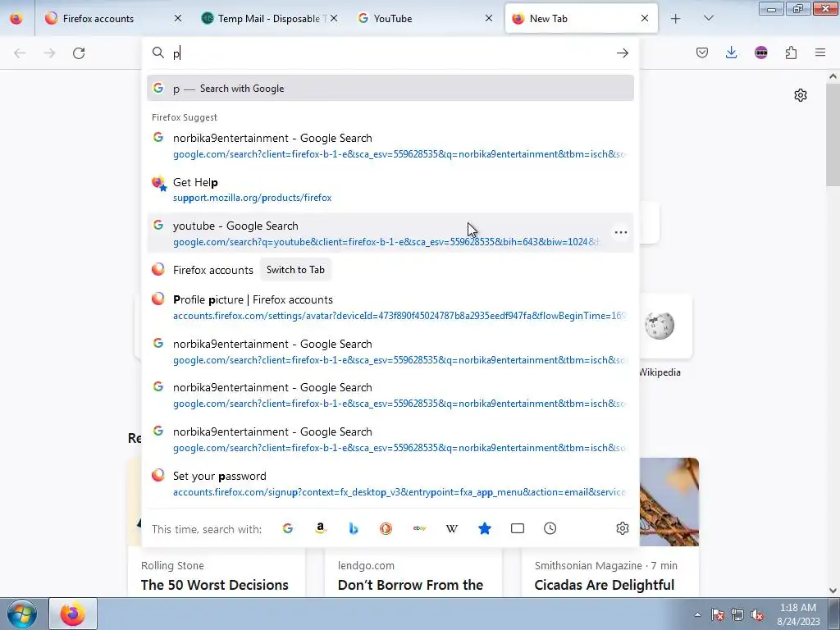Click the Switch to Tab button

pyautogui.click(x=295, y=270)
